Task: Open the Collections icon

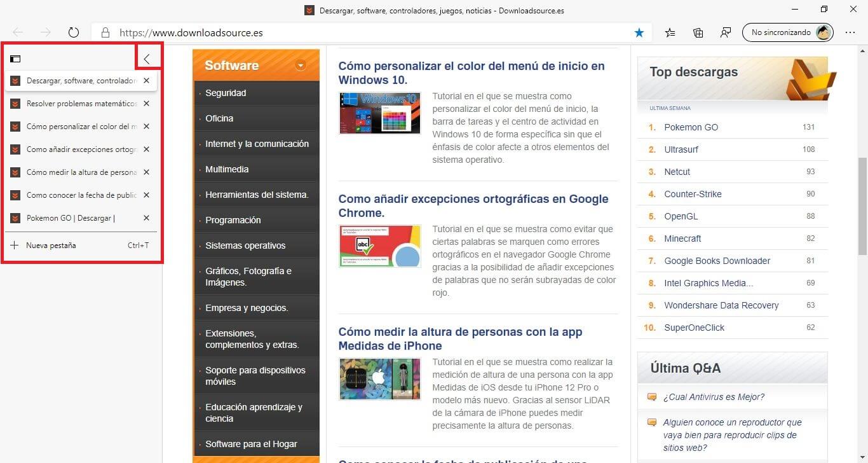Action: 698,32
